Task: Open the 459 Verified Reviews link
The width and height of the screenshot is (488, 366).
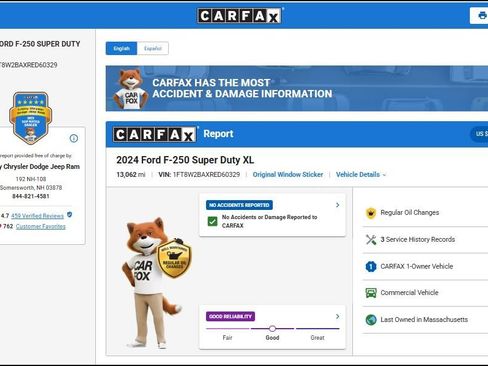Action: point(37,216)
